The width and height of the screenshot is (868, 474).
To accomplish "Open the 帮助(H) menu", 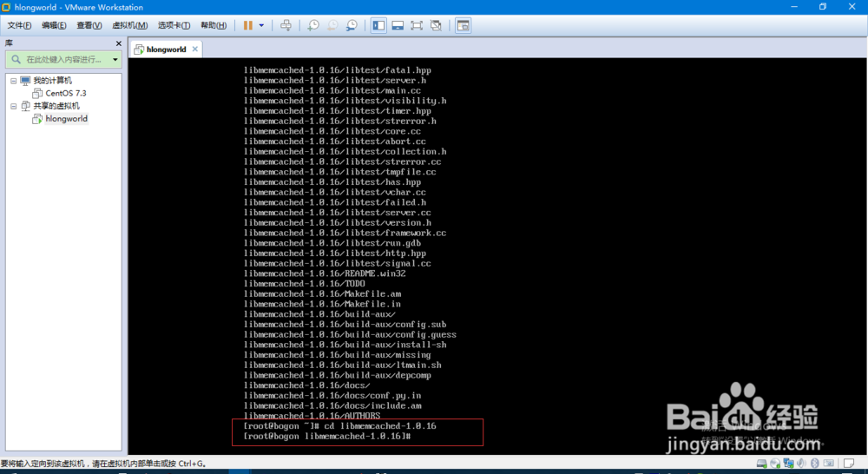I will pyautogui.click(x=214, y=25).
